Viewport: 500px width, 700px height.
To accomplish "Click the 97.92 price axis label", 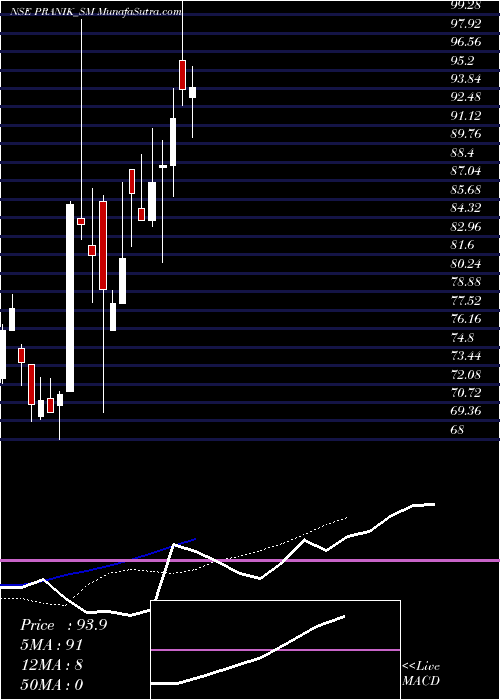I will click(x=466, y=23).
